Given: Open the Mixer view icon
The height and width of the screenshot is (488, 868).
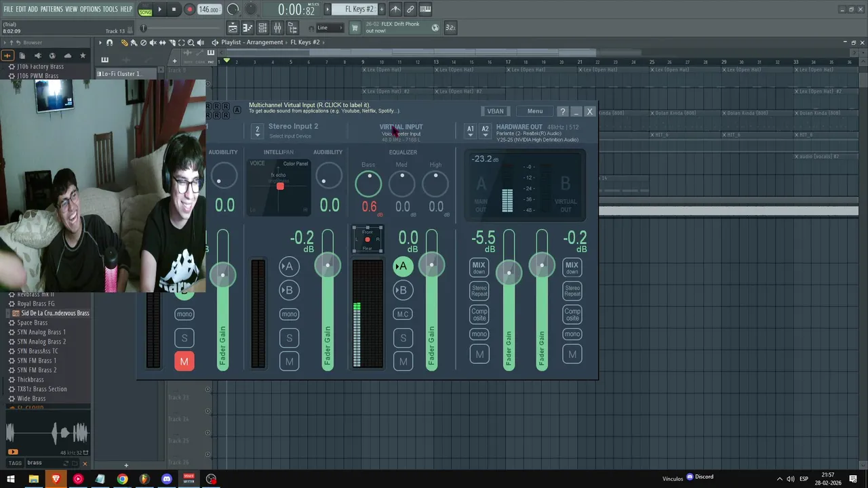Looking at the screenshot, I should [277, 28].
